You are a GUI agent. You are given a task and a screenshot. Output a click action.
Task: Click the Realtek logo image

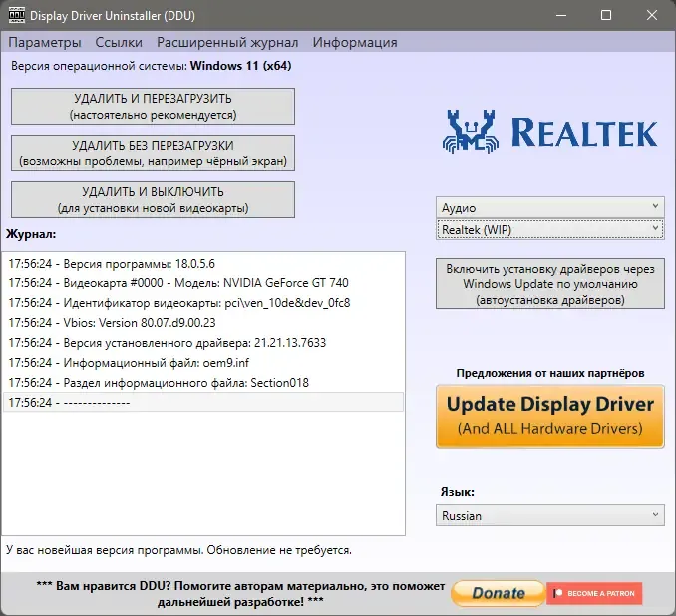tap(549, 130)
